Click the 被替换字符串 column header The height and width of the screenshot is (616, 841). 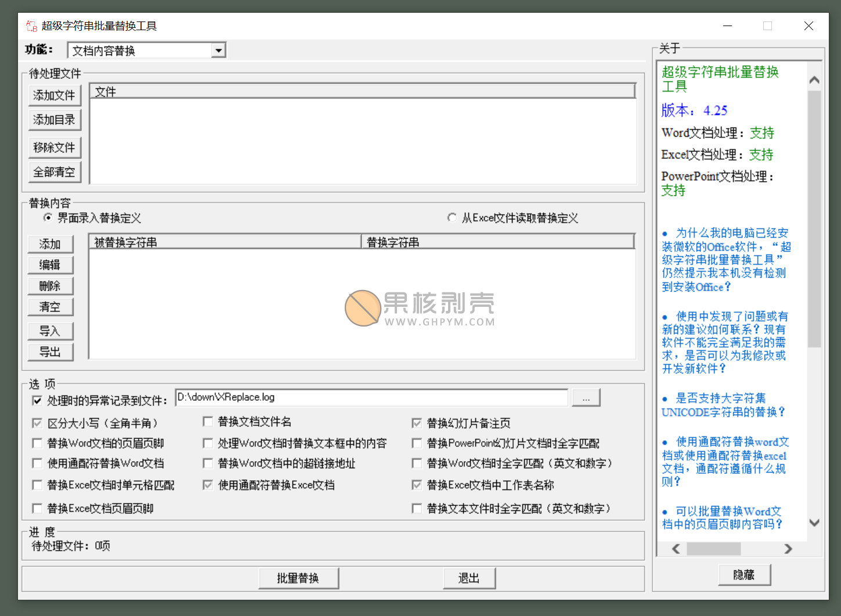click(225, 242)
